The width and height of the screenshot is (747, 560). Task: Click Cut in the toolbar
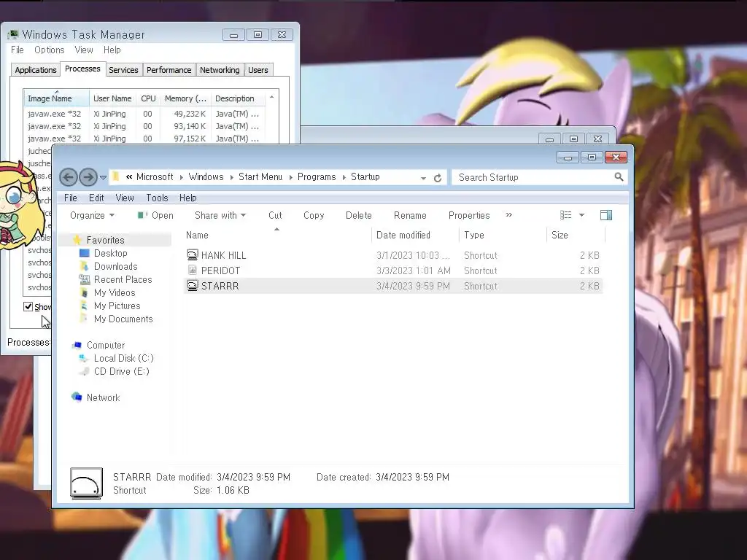click(x=275, y=215)
